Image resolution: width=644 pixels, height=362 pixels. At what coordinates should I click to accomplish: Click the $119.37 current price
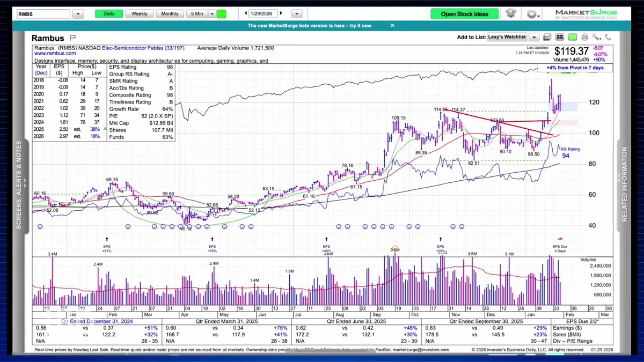[x=572, y=51]
